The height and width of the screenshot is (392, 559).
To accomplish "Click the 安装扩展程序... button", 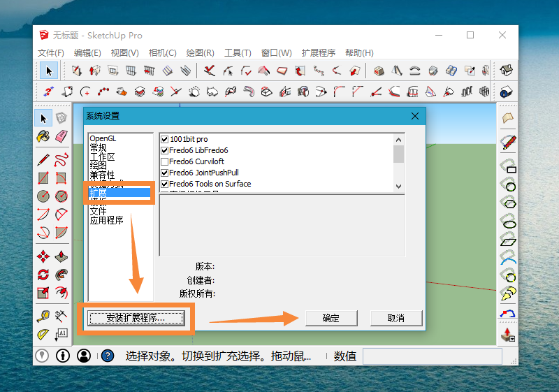I will [x=136, y=318].
